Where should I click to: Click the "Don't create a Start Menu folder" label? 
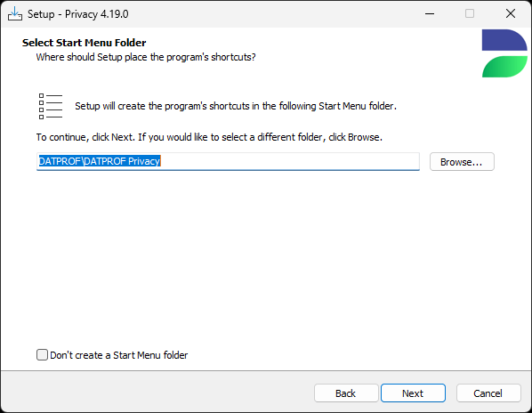118,355
